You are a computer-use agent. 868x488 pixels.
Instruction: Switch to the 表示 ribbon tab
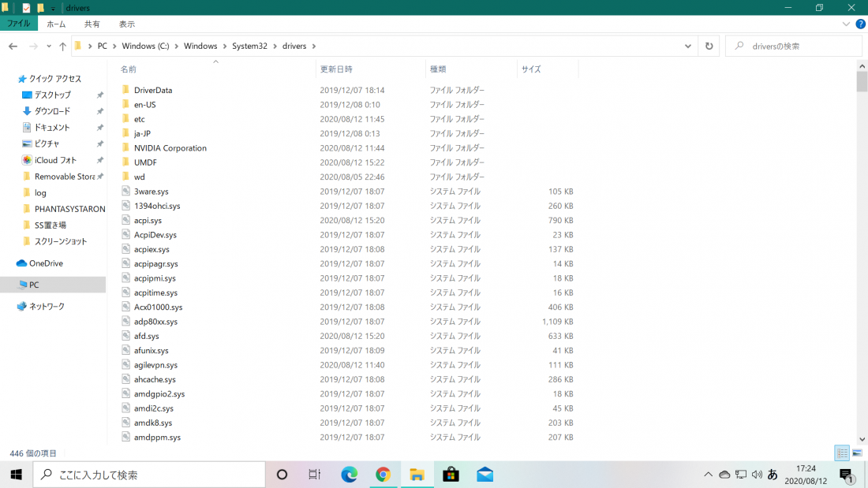click(x=127, y=24)
